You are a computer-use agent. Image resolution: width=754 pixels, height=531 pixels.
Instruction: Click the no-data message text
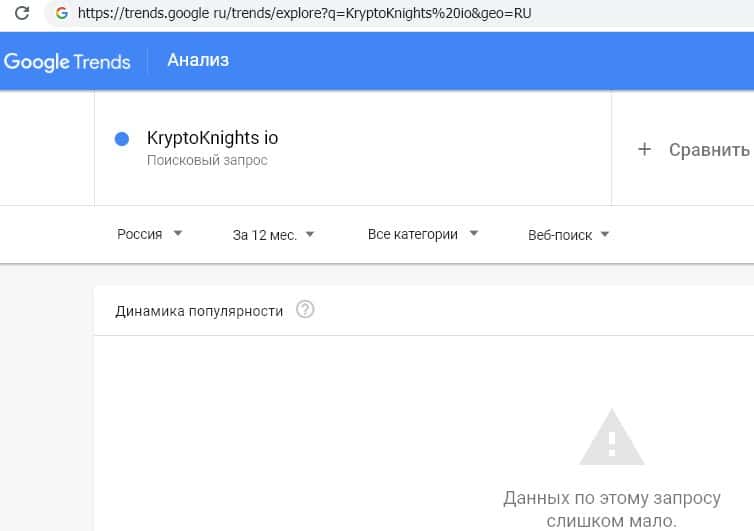[611, 509]
